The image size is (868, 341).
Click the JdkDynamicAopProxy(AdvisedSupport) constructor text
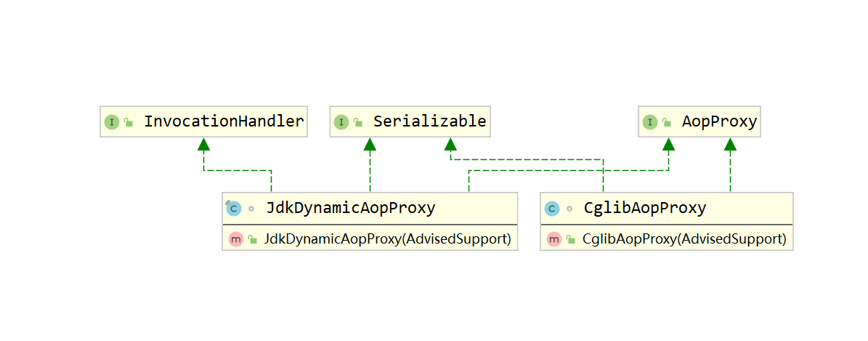[x=388, y=238]
